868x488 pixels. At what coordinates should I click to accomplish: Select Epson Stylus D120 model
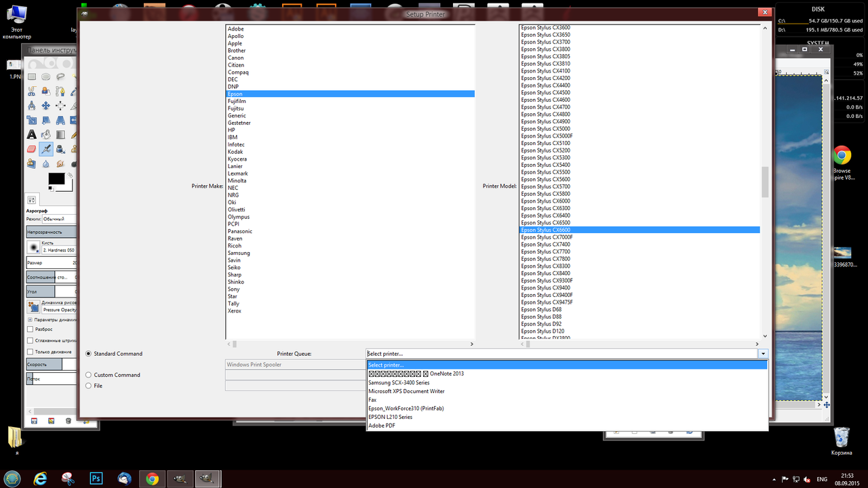click(x=639, y=331)
